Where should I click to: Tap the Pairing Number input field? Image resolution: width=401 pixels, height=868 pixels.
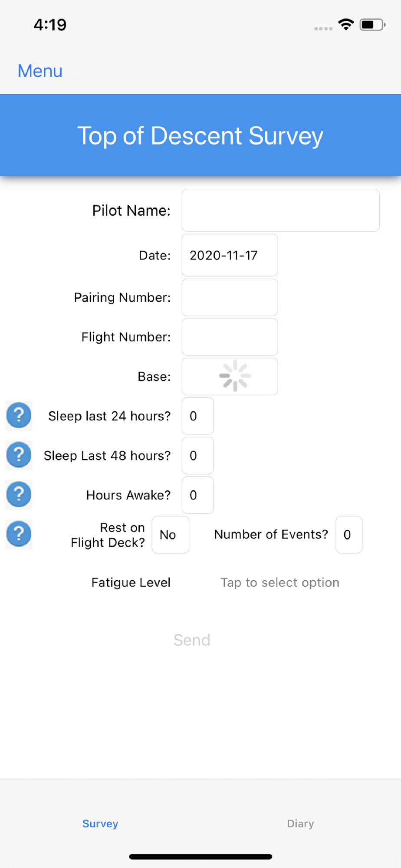coord(230,297)
